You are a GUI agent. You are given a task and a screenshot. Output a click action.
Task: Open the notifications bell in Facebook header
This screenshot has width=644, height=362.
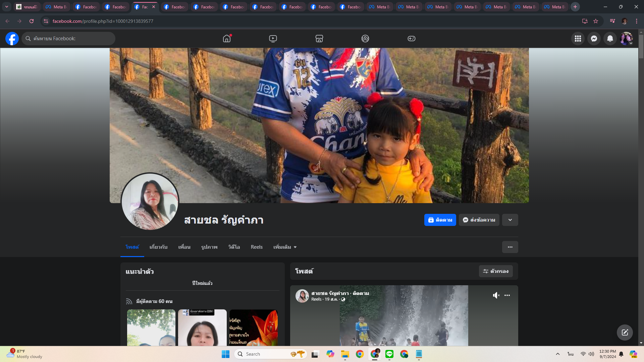[x=610, y=39]
